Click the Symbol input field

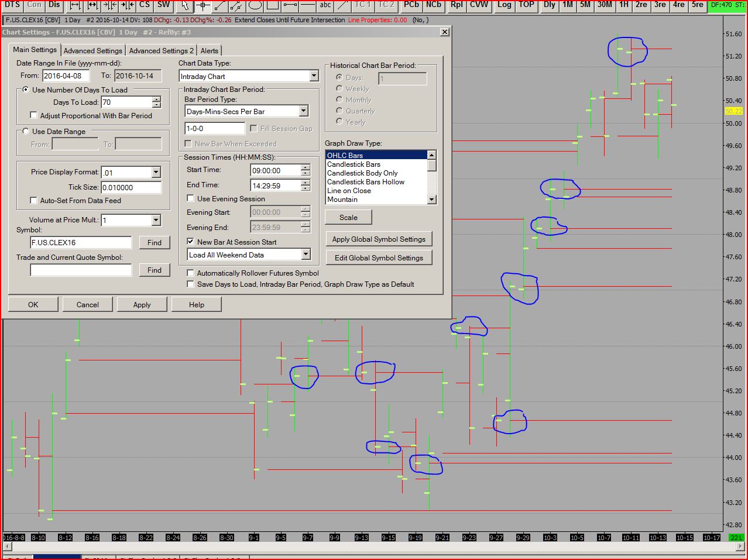pyautogui.click(x=81, y=243)
